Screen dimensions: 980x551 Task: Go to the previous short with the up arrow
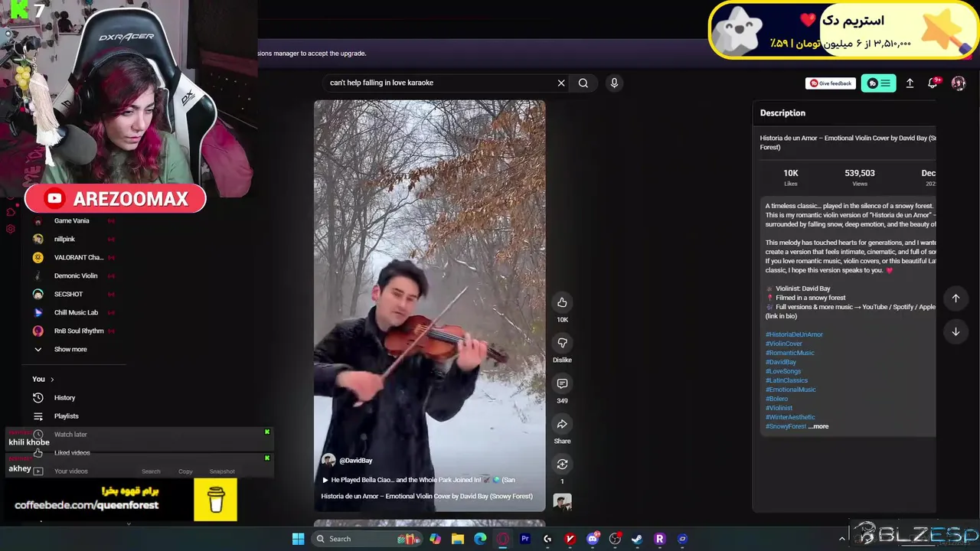click(x=955, y=298)
